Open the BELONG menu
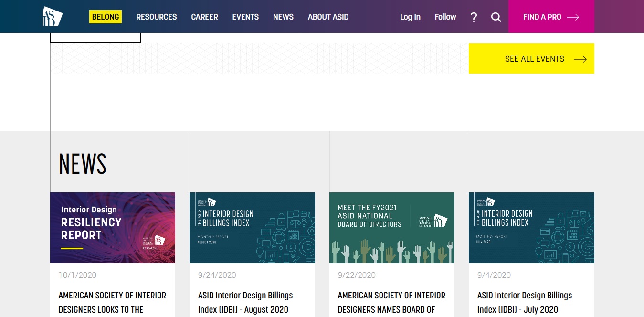 (x=106, y=17)
